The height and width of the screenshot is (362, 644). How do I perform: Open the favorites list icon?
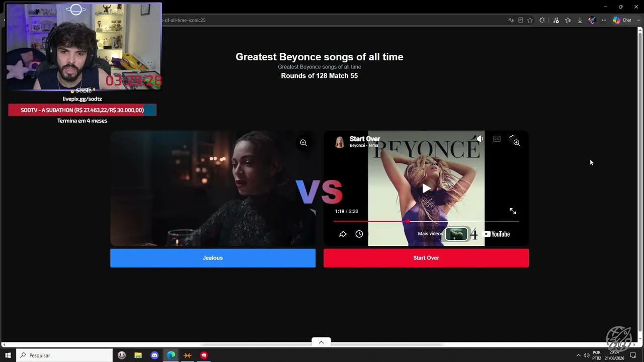pos(568,20)
